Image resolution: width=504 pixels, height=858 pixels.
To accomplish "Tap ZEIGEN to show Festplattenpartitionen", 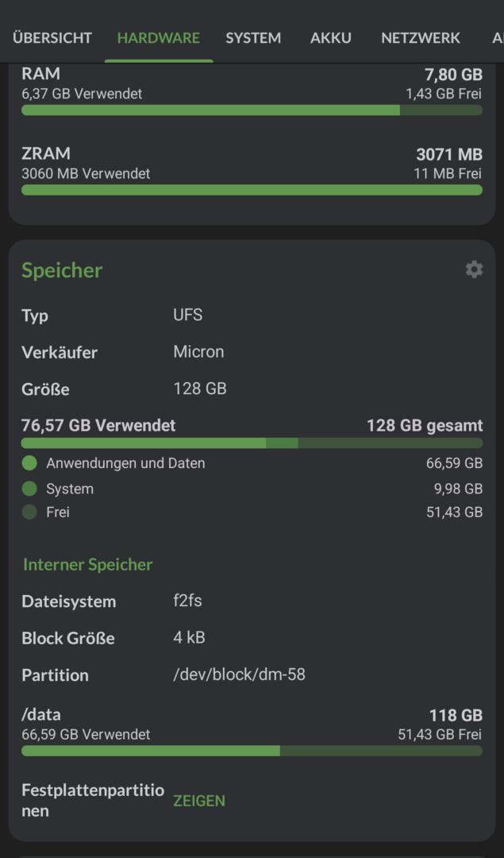I will [199, 801].
